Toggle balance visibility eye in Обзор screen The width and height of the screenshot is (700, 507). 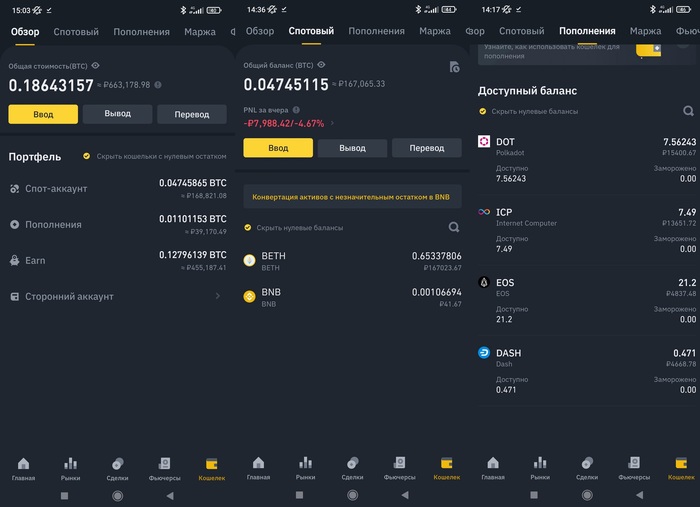point(95,66)
